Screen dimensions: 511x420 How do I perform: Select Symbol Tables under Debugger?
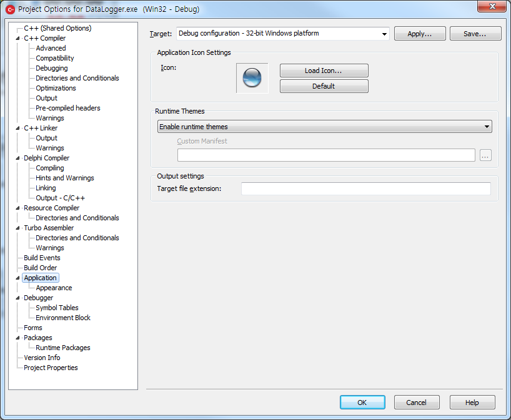(57, 308)
